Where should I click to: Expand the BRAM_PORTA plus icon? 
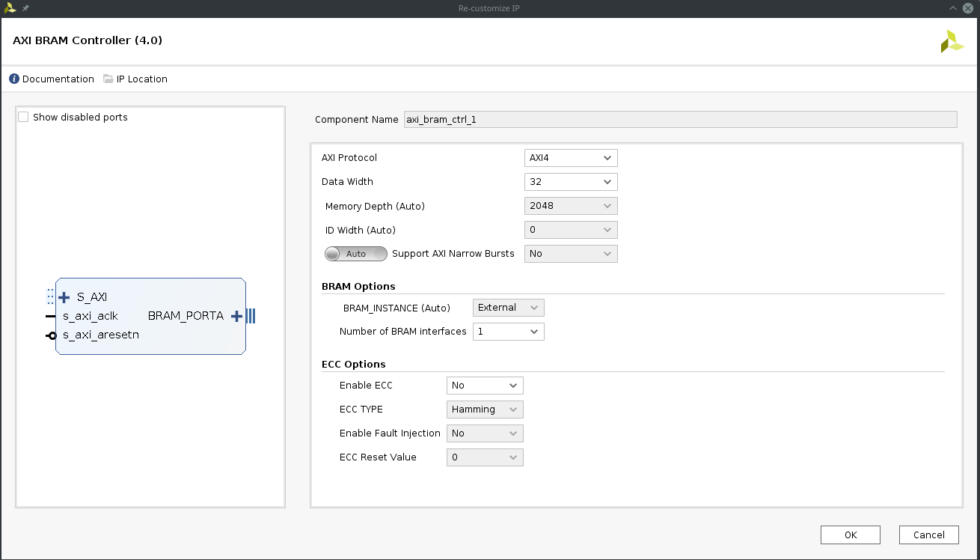(x=236, y=316)
